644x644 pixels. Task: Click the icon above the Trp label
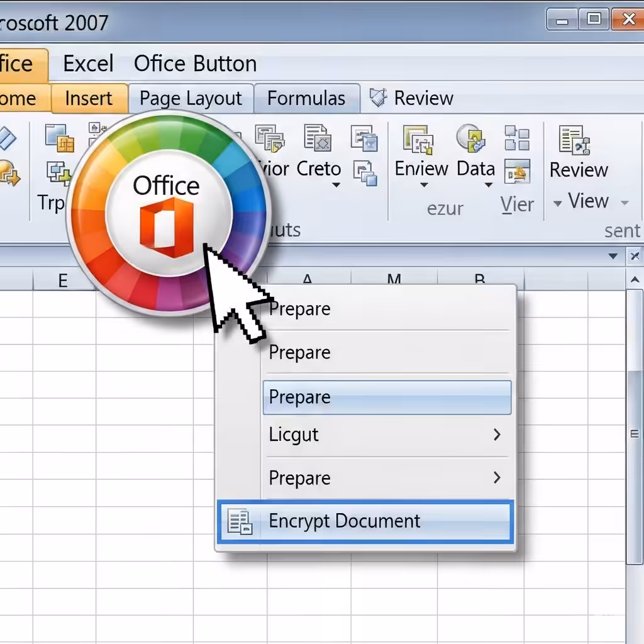58,172
